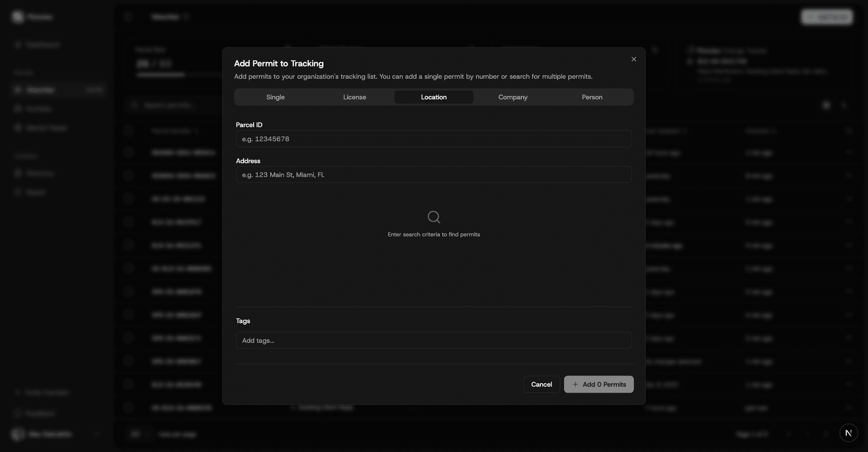
Task: Open the notification widget at bottom right
Action: pos(849,433)
